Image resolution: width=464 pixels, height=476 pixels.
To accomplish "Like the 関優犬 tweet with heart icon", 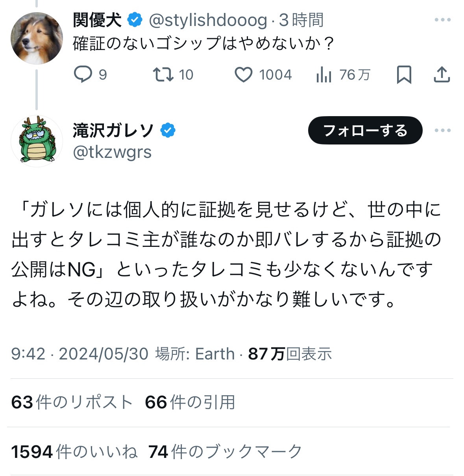I will click(244, 74).
